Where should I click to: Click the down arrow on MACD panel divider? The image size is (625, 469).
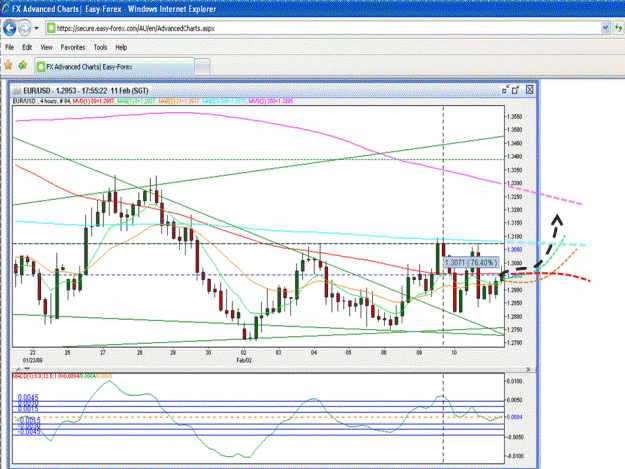tap(27, 369)
